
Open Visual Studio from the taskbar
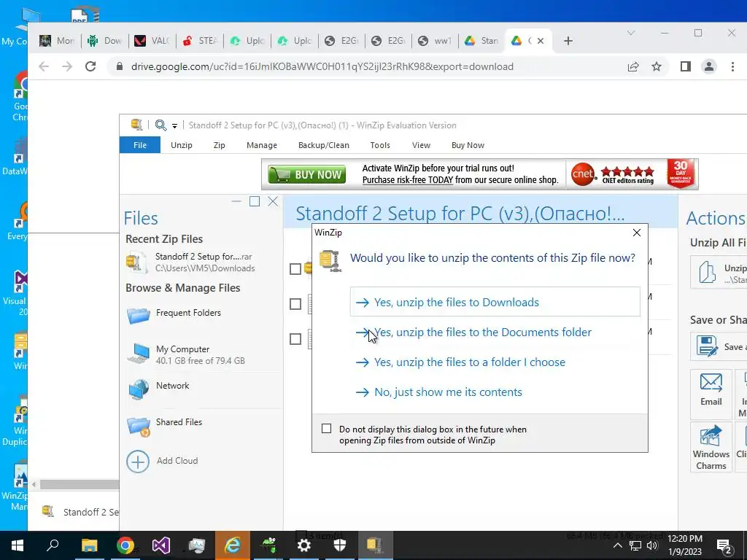point(161,545)
